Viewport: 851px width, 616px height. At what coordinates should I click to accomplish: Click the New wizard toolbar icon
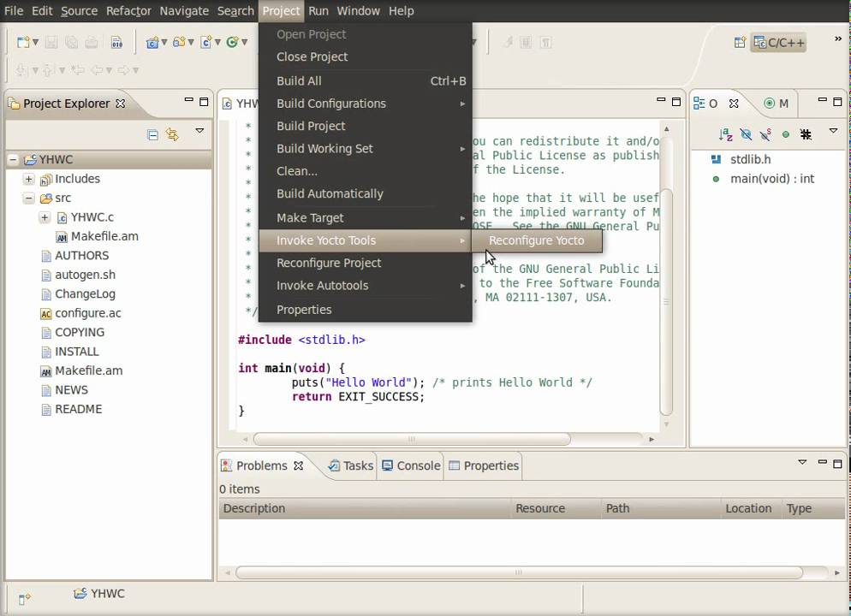coord(24,42)
